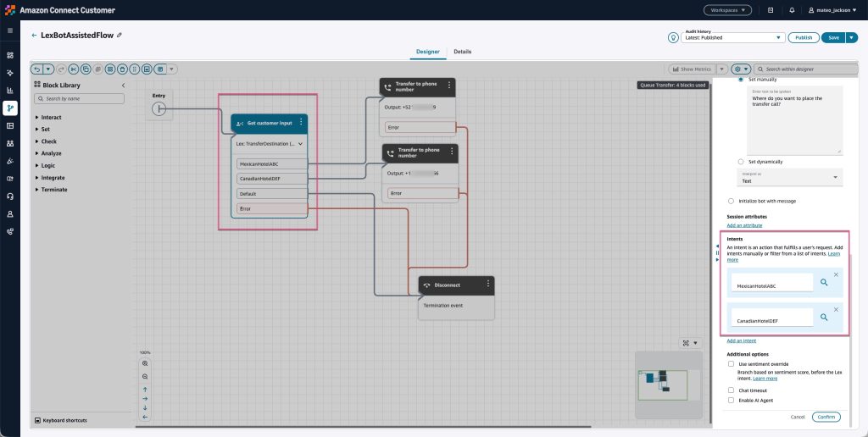Open the Keyboard shortcuts panel

(61, 420)
